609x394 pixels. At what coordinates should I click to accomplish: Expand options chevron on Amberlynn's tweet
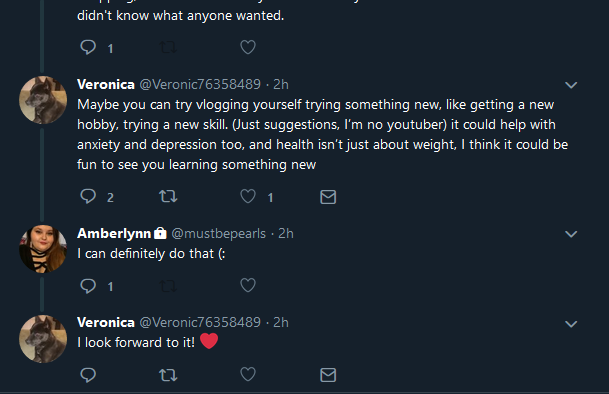click(571, 234)
